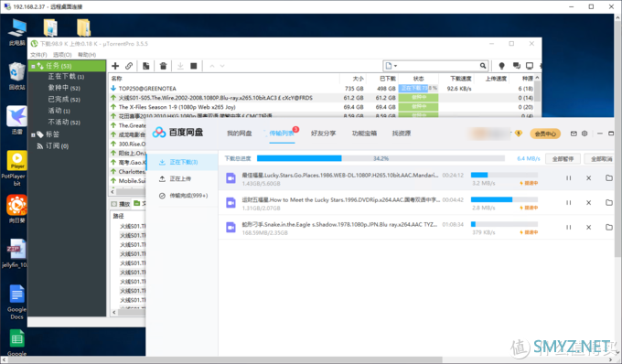Select the TOP250@GREENOTEA torrent row
Image resolution: width=622 pixels, height=364 pixels.
point(322,89)
